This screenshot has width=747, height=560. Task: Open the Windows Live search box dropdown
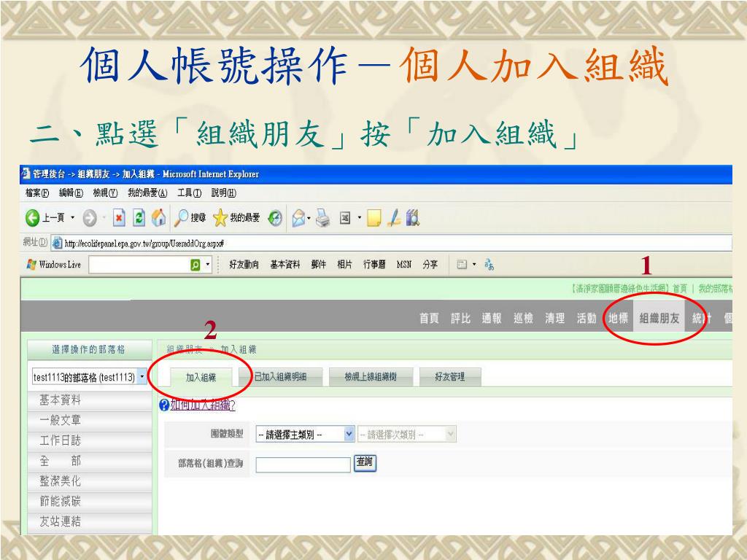tap(208, 264)
